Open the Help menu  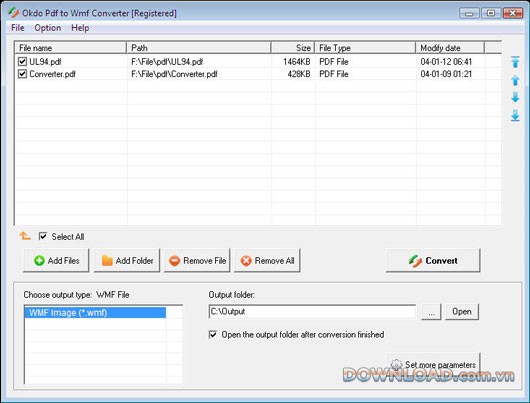pos(80,28)
